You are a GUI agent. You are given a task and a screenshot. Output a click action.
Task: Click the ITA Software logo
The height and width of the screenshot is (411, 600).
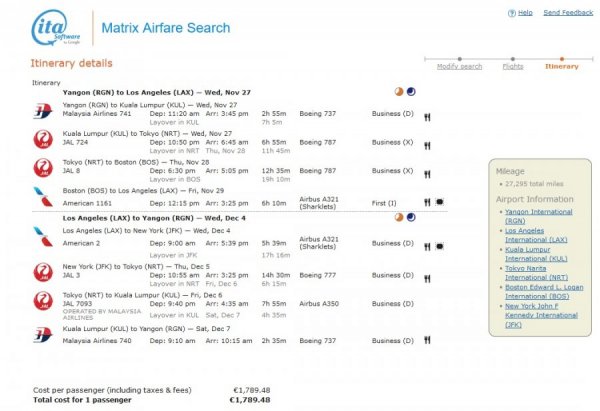click(55, 28)
